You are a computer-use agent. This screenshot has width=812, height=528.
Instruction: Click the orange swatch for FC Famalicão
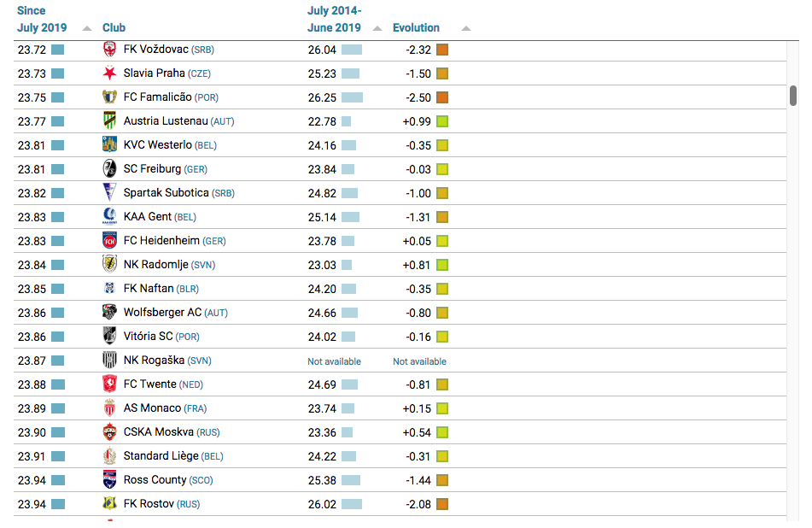coord(442,97)
